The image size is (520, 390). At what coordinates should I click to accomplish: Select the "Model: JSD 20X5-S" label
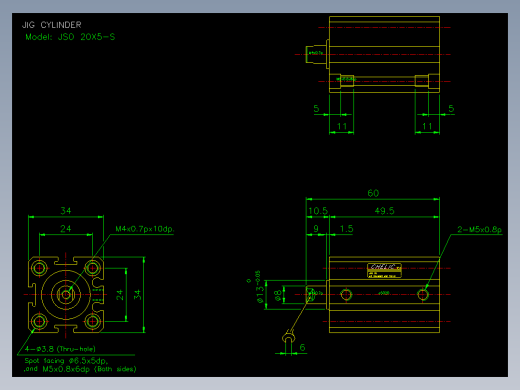70,37
